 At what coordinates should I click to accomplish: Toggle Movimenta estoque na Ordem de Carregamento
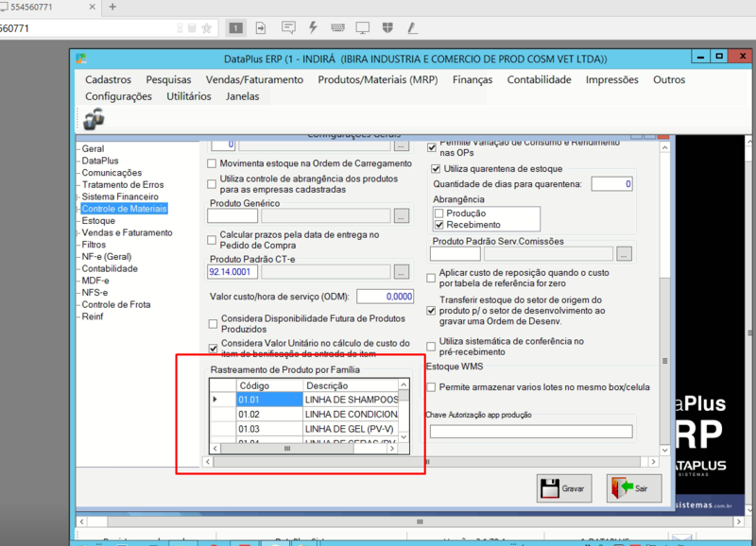click(211, 163)
